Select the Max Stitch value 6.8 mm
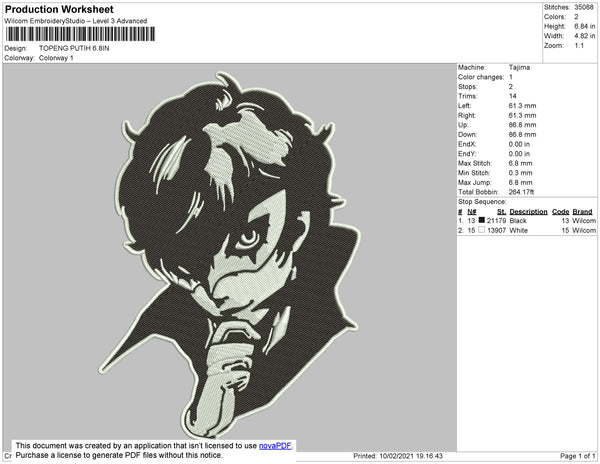The width and height of the screenshot is (600, 464). point(520,163)
